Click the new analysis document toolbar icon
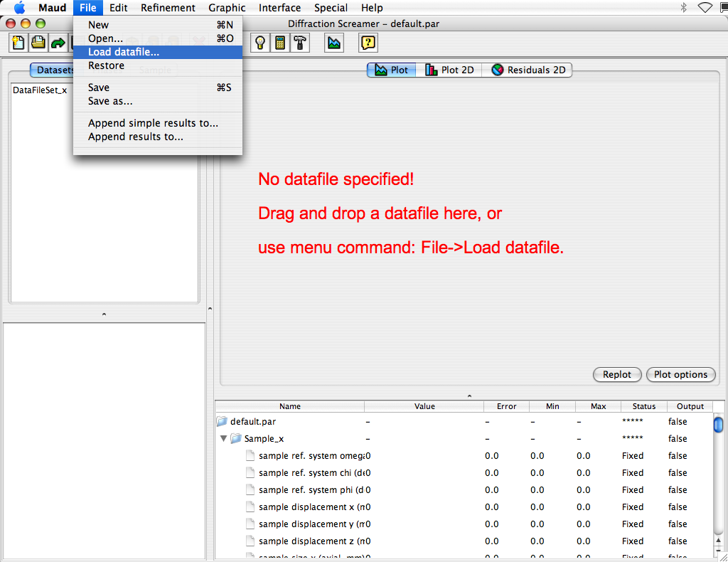728x562 pixels. 18,43
